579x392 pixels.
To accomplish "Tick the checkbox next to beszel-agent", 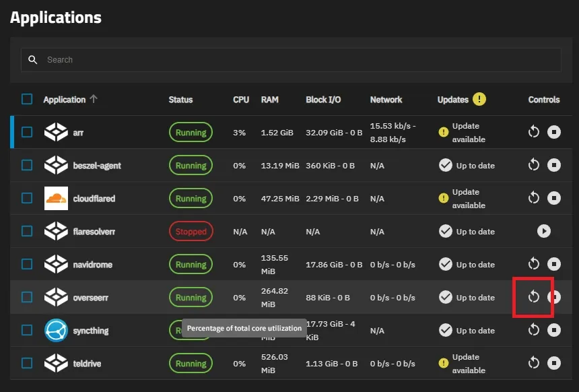I will coord(27,165).
